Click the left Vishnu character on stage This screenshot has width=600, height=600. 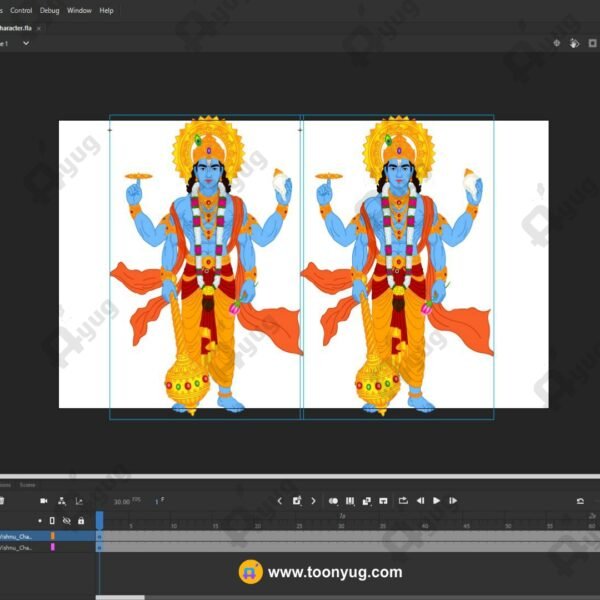pyautogui.click(x=207, y=266)
